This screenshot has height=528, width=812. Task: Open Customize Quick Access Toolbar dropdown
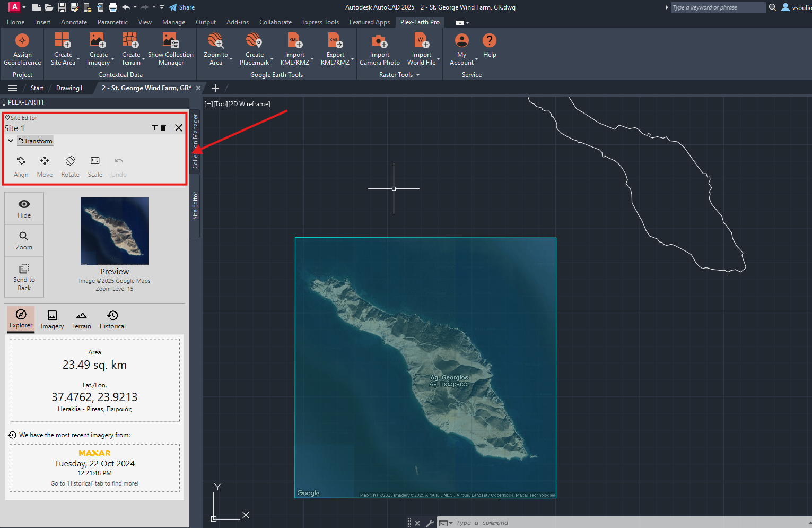[162, 7]
